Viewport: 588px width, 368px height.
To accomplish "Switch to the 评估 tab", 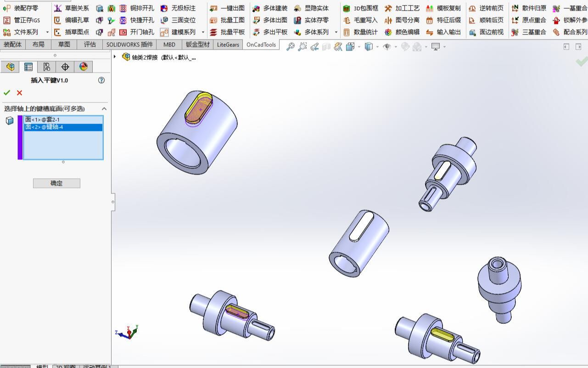I will tap(90, 44).
